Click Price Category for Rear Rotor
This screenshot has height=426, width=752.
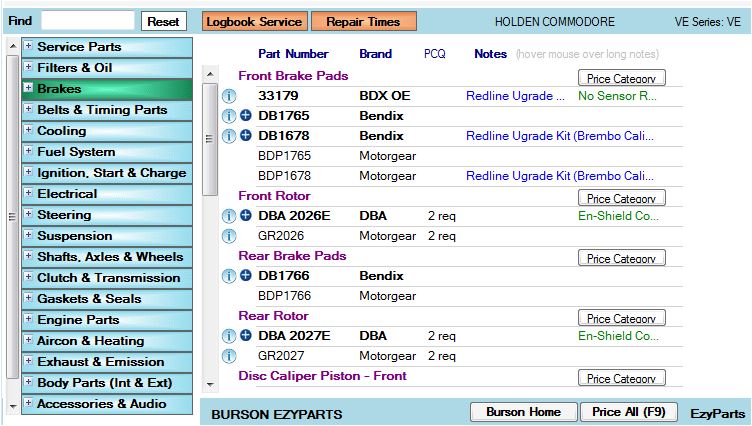(x=622, y=318)
